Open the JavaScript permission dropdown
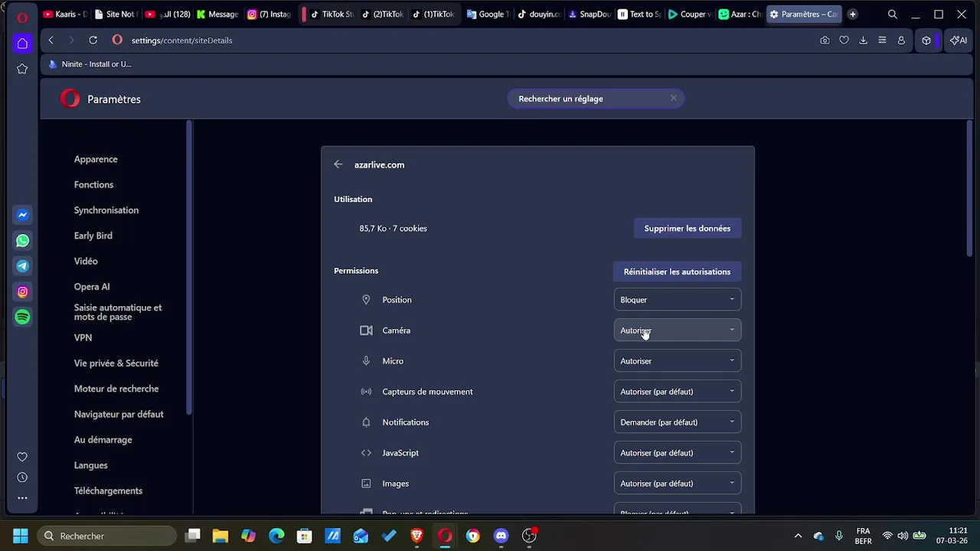Viewport: 980px width, 551px height. point(678,453)
